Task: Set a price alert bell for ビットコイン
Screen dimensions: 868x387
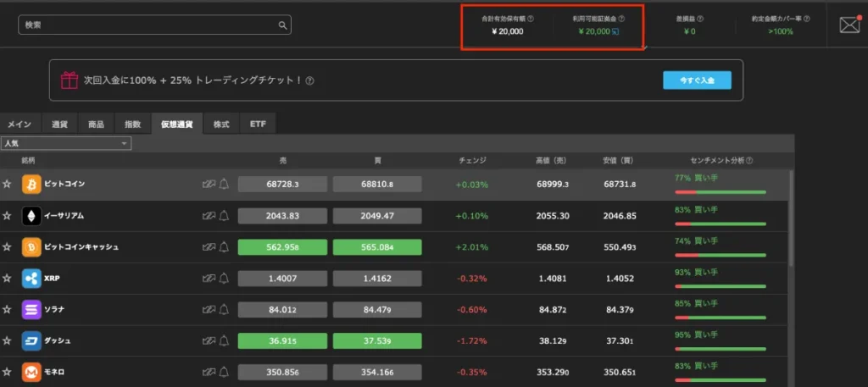Action: tap(225, 184)
